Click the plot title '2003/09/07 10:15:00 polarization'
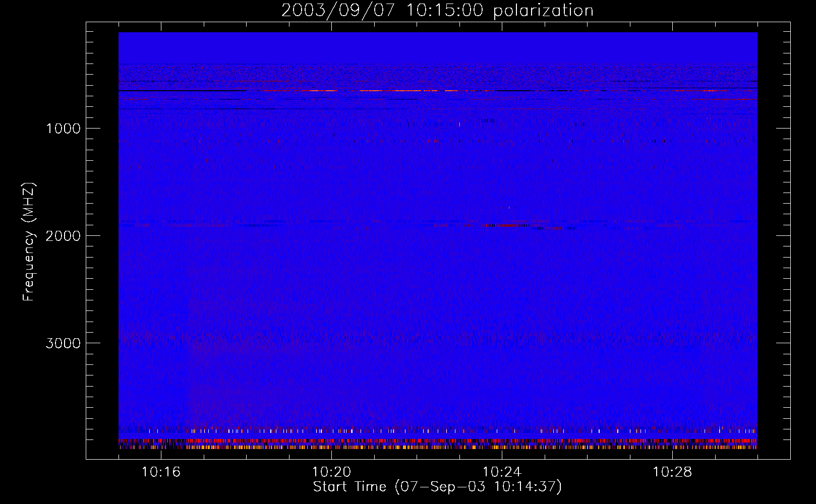 [437, 11]
